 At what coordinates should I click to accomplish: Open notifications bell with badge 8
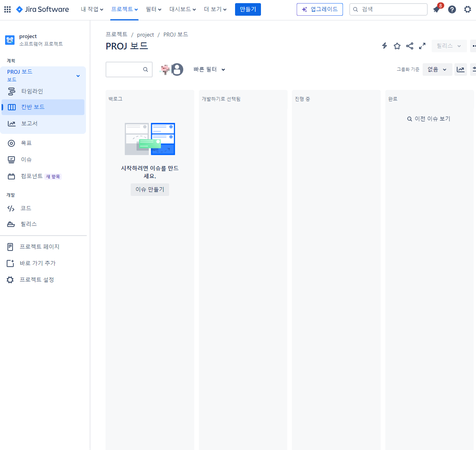point(437,9)
